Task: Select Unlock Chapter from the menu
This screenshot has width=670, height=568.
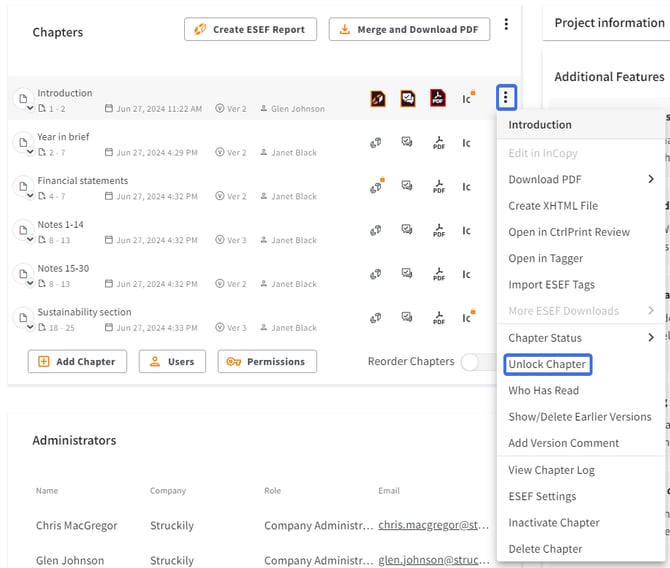Action: coord(547,364)
